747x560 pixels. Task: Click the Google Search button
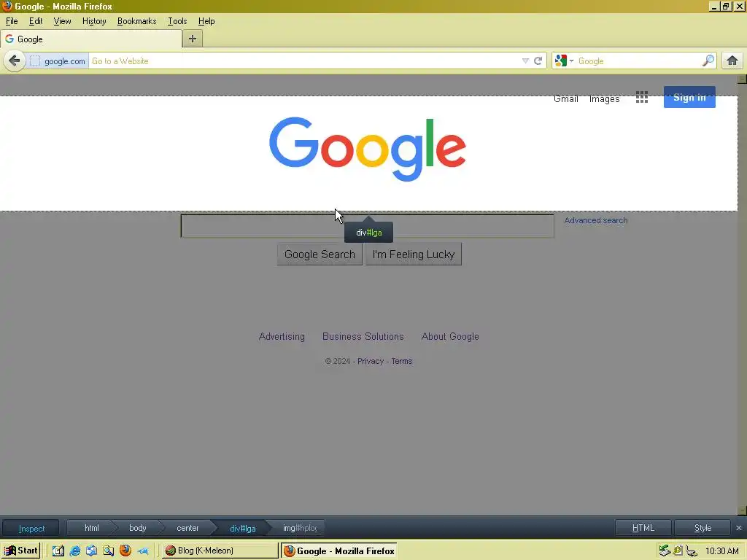pyautogui.click(x=320, y=254)
